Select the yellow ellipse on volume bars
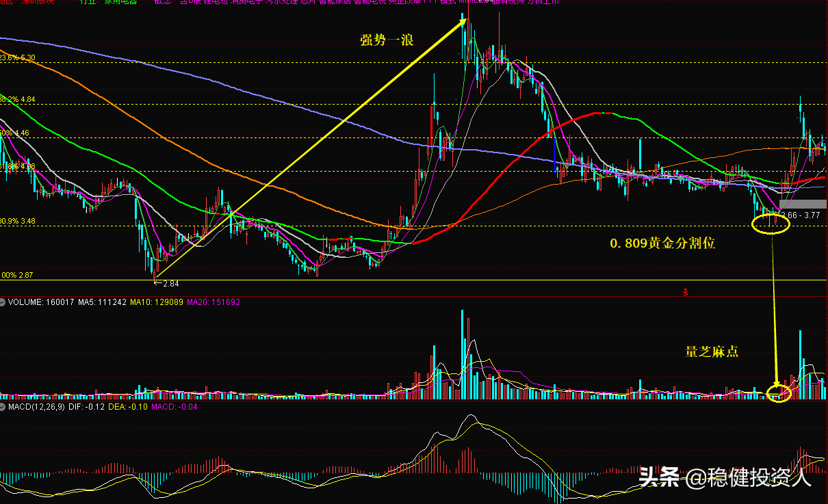Screen dimensions: 828x504 click(778, 393)
